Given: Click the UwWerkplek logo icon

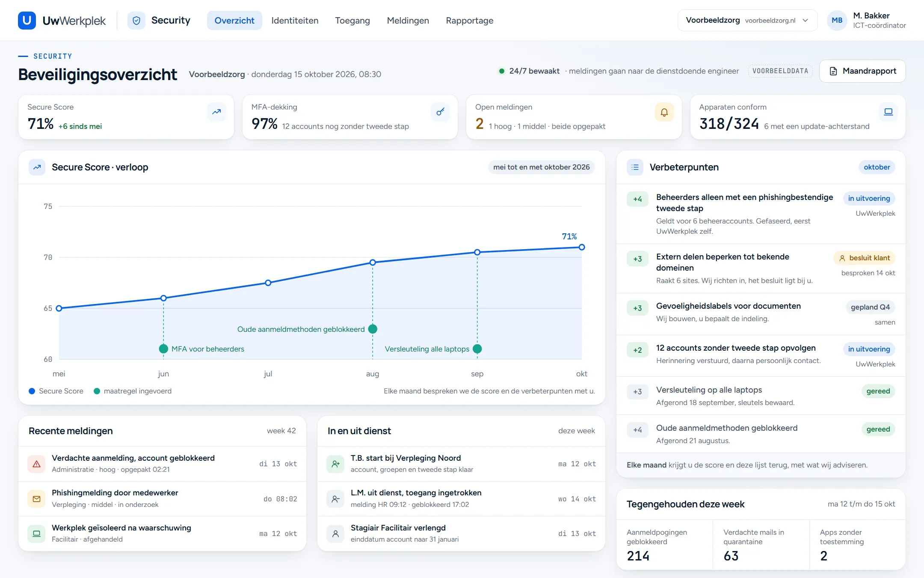Looking at the screenshot, I should [27, 20].
